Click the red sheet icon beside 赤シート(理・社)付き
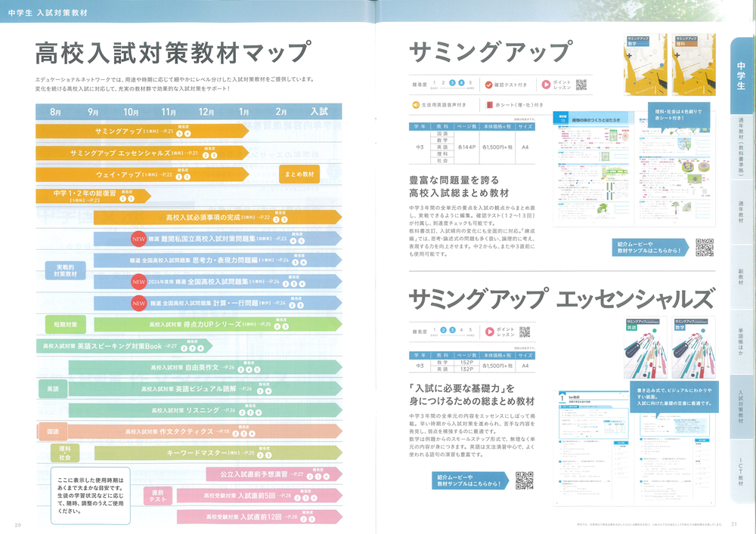756x534 pixels. pyautogui.click(x=489, y=104)
